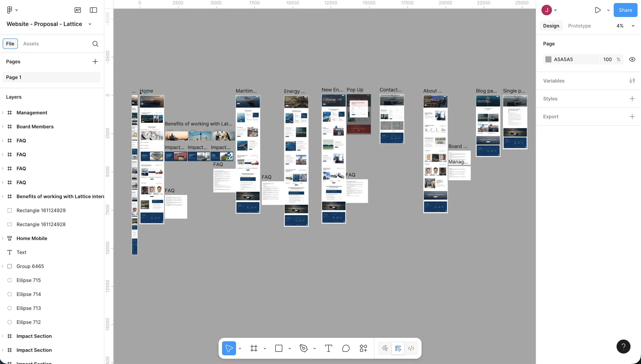Screen dimensions: 641x364
Task: Open the file name dropdown chevron
Action: pyautogui.click(x=90, y=24)
